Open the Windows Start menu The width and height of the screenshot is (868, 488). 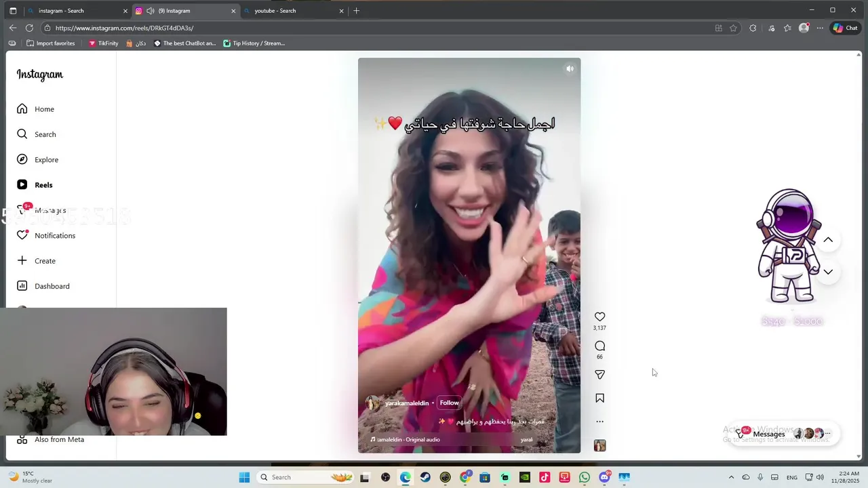click(244, 477)
